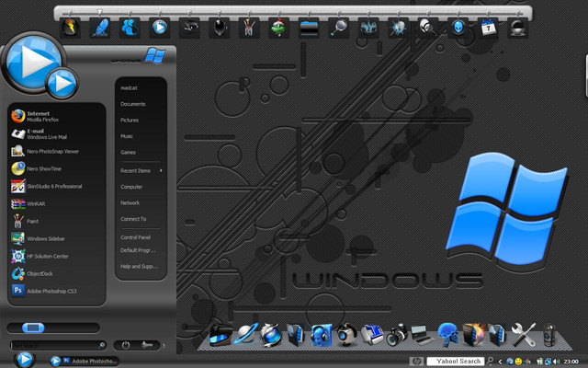
Task: Click the blue feather pen dock icon
Action: click(100, 28)
